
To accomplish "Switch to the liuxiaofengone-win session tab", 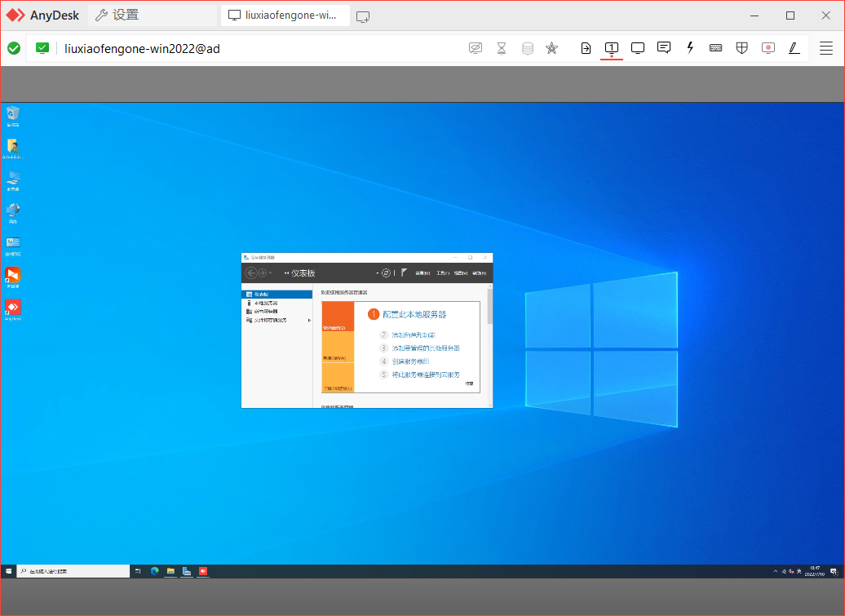I will [285, 16].
